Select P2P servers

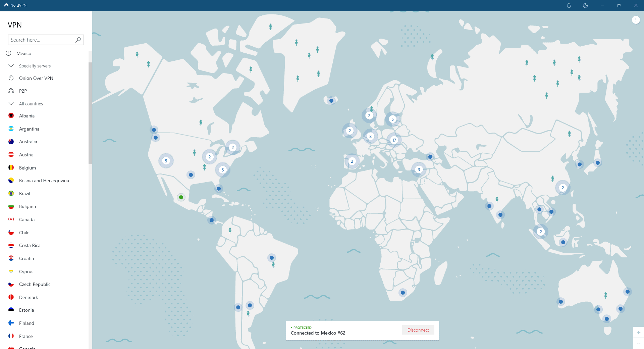23,91
